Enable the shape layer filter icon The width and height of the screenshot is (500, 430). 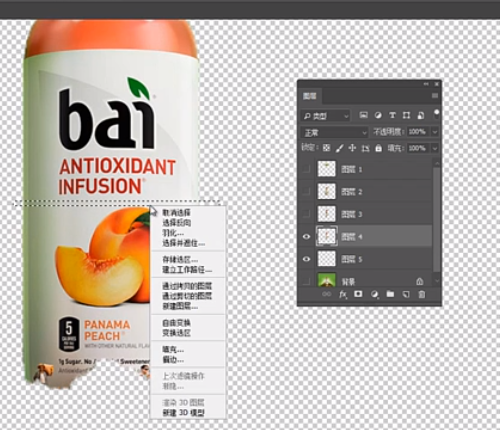click(406, 115)
